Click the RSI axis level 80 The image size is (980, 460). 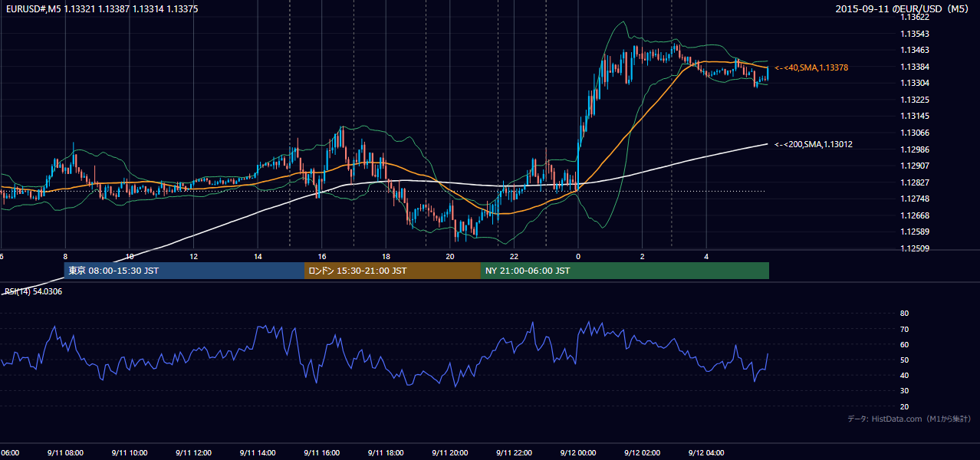[904, 314]
